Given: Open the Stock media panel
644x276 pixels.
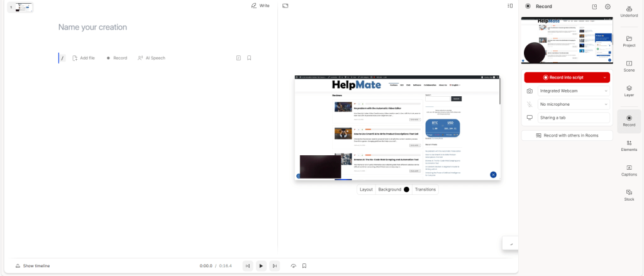Looking at the screenshot, I should tap(629, 195).
